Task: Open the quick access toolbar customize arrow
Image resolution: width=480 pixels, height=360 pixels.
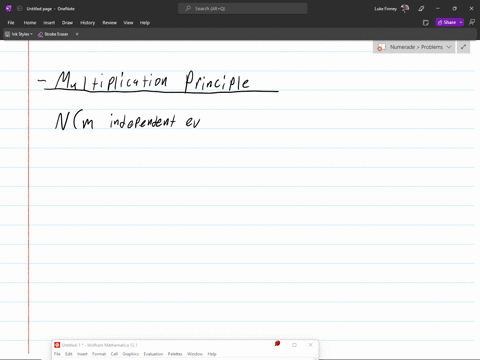Action: 77,34
